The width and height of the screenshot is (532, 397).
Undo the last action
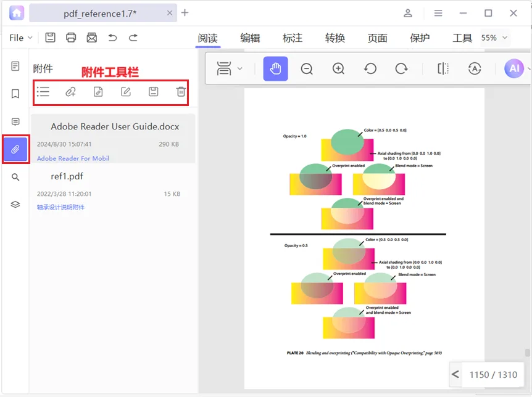(x=112, y=38)
